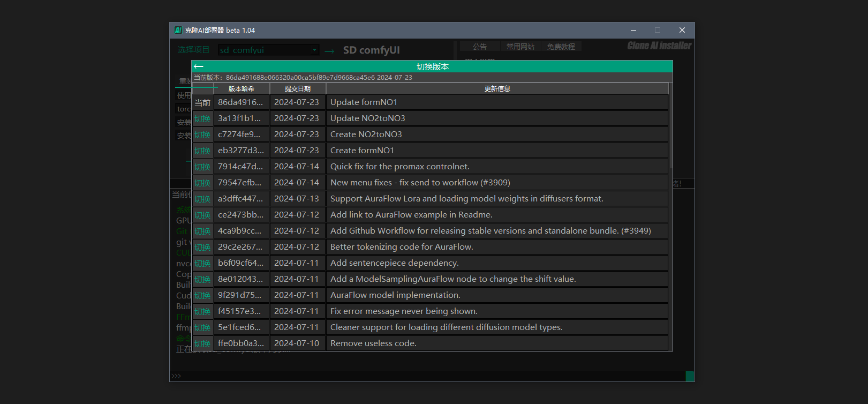Screen dimensions: 868x404
Task: Switch to the ffe0bb0a3 commit
Action: point(202,343)
